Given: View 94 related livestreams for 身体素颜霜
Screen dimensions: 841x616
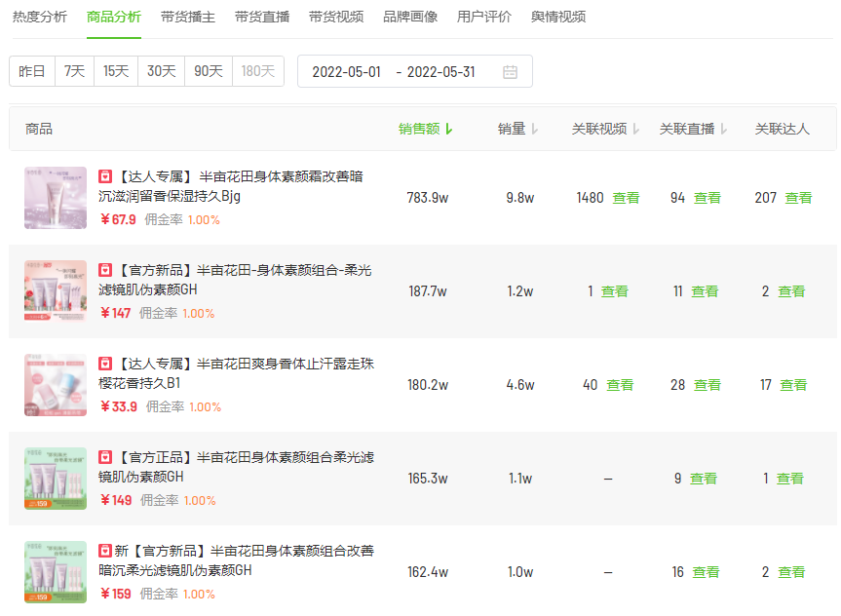Looking at the screenshot, I should [x=707, y=198].
